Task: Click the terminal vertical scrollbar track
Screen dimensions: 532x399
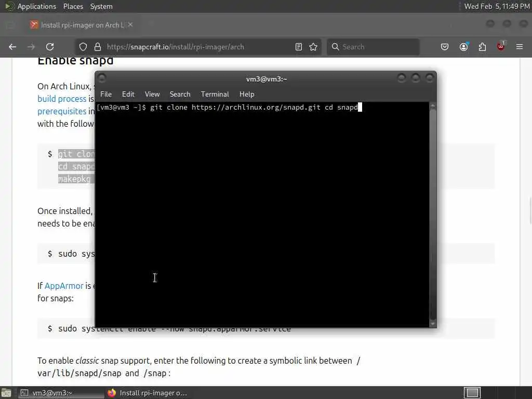Action: pos(433,215)
